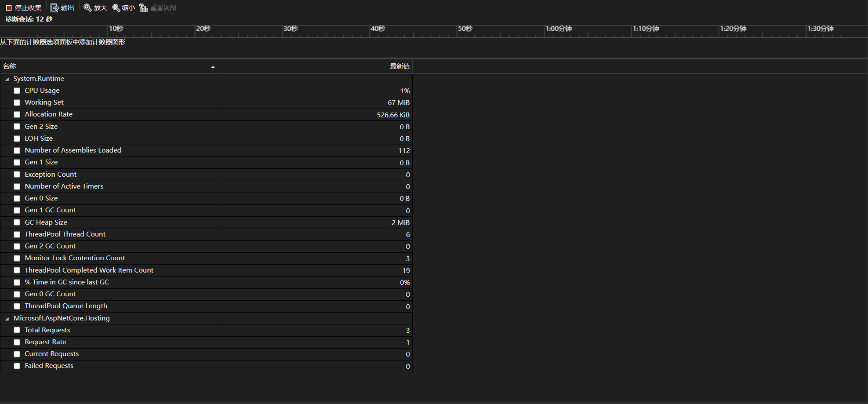The width and height of the screenshot is (868, 404).
Task: Enable the LOH Size counter checkbox
Action: coord(17,138)
